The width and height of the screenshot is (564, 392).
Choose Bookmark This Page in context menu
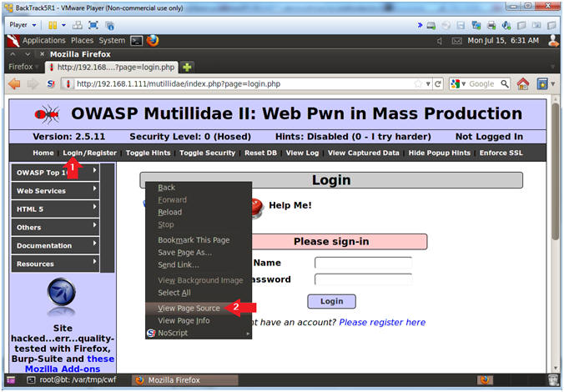(x=199, y=240)
